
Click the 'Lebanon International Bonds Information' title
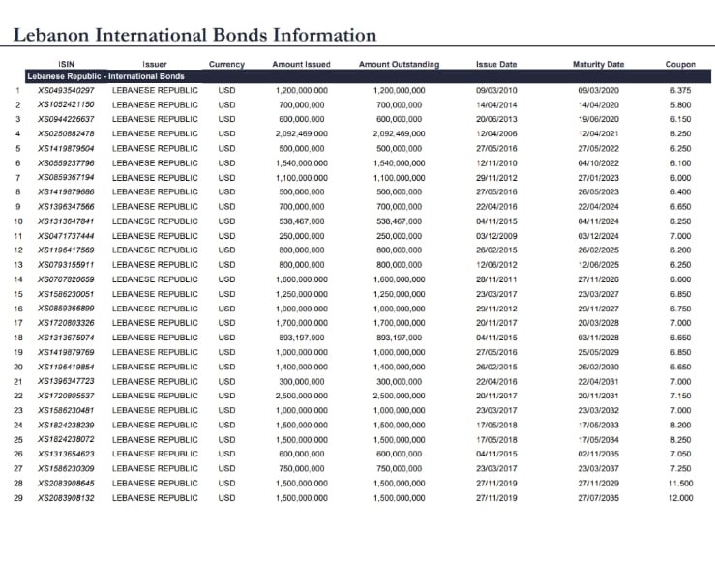coord(194,35)
